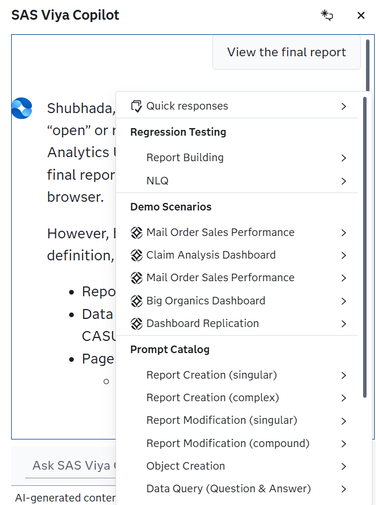Viewport: 376px width, 505px height.
Task: Click icon next to Claim Analysis Dashboard
Action: tap(136, 255)
